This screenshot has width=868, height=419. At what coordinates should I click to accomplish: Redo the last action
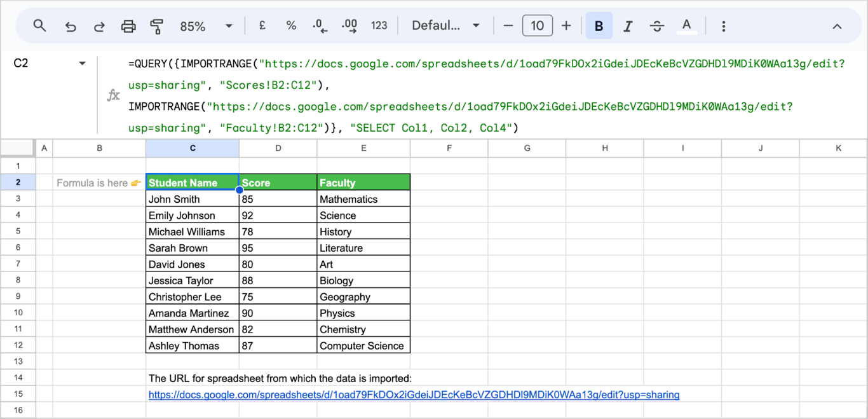pos(99,26)
